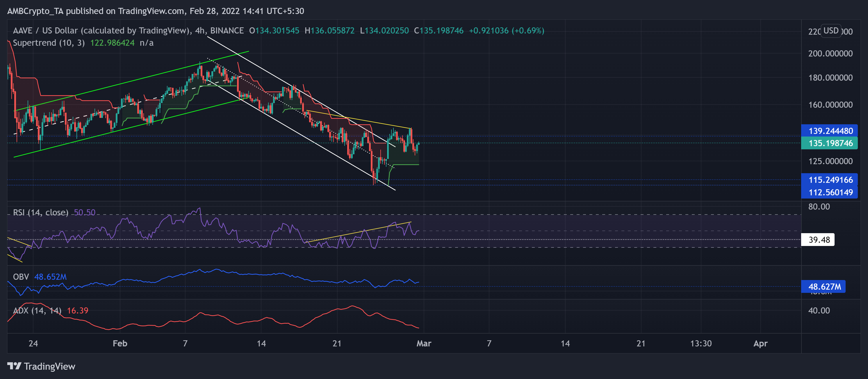The image size is (868, 379).
Task: Click the 139.244480 price level tag
Action: point(830,131)
